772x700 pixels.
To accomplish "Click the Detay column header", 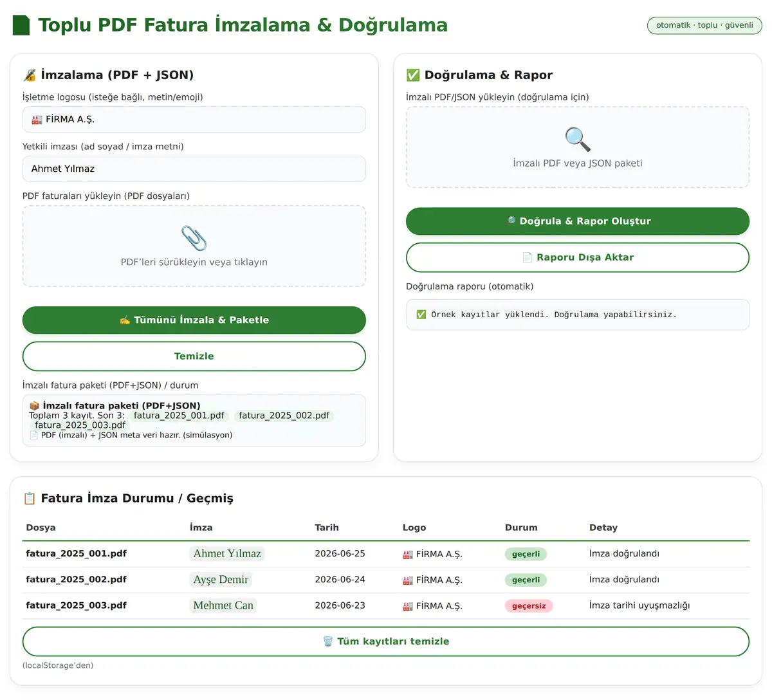I will tap(603, 528).
